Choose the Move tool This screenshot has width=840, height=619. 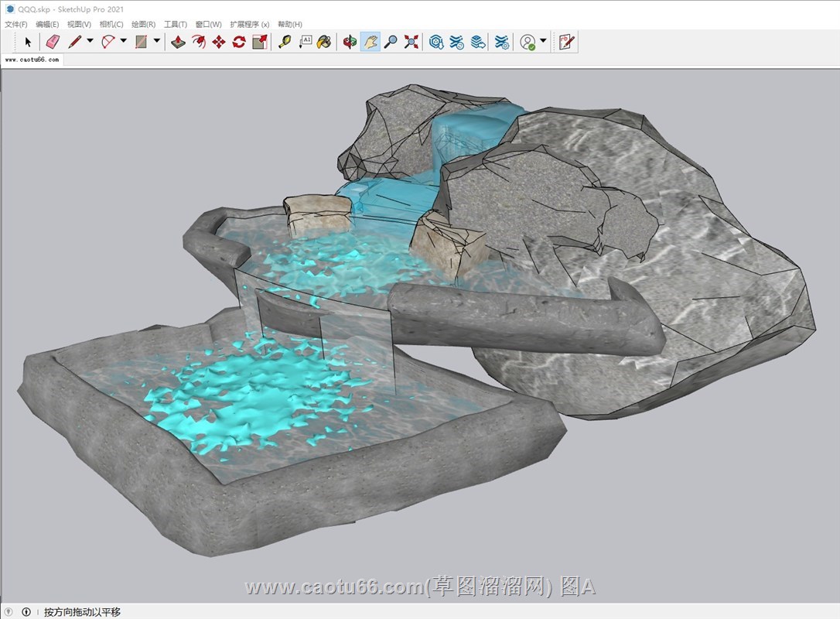click(219, 42)
